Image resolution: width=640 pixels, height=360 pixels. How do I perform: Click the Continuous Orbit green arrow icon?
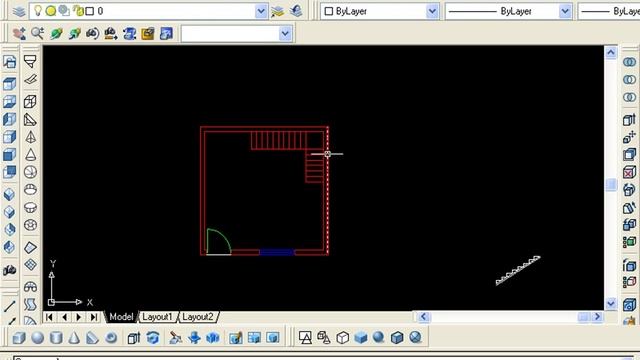(x=74, y=33)
